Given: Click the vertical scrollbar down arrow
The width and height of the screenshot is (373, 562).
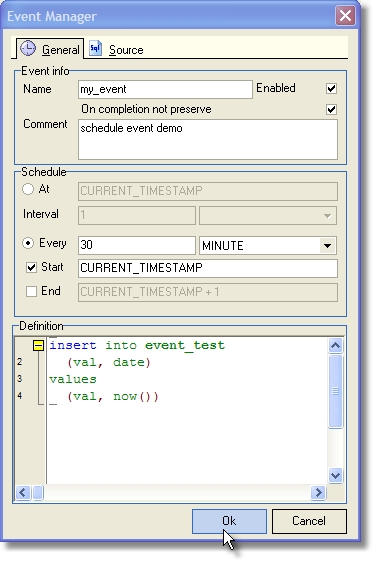Looking at the screenshot, I should (x=335, y=476).
